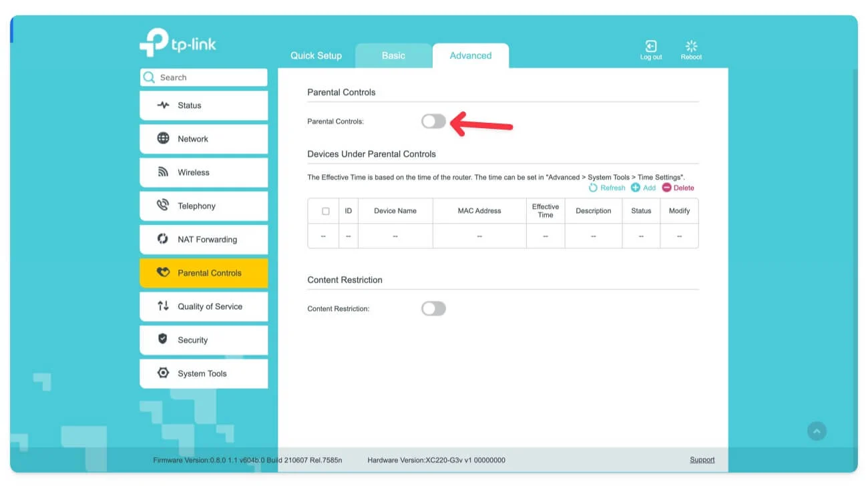Open Quality of Service menu
The width and height of the screenshot is (868, 488).
pyautogui.click(x=204, y=306)
